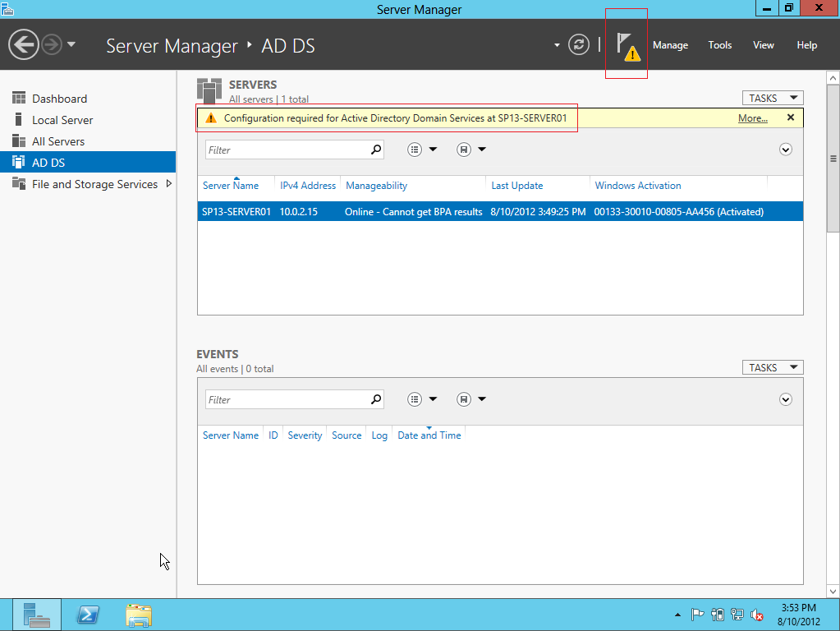This screenshot has width=840, height=631.
Task: Click the back navigation arrow
Action: click(x=24, y=44)
